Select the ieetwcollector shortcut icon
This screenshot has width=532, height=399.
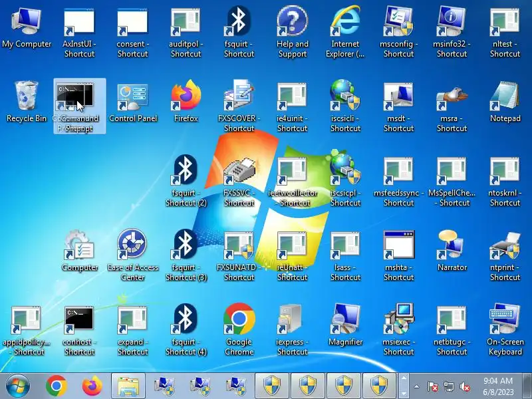[293, 182]
